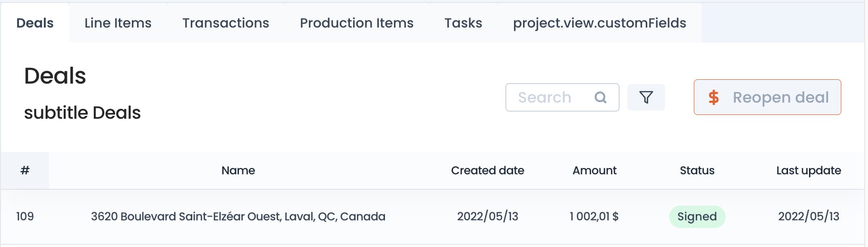Switch to the Line Items tab

click(118, 23)
